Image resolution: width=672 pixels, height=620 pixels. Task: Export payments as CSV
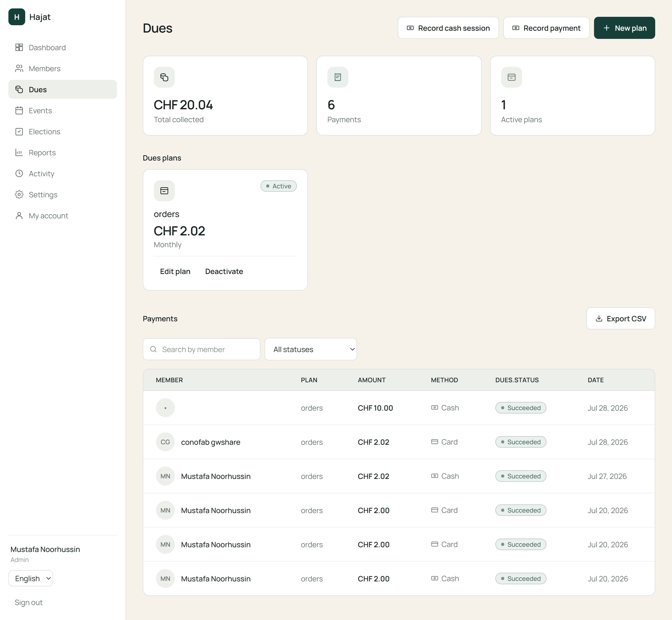(620, 318)
